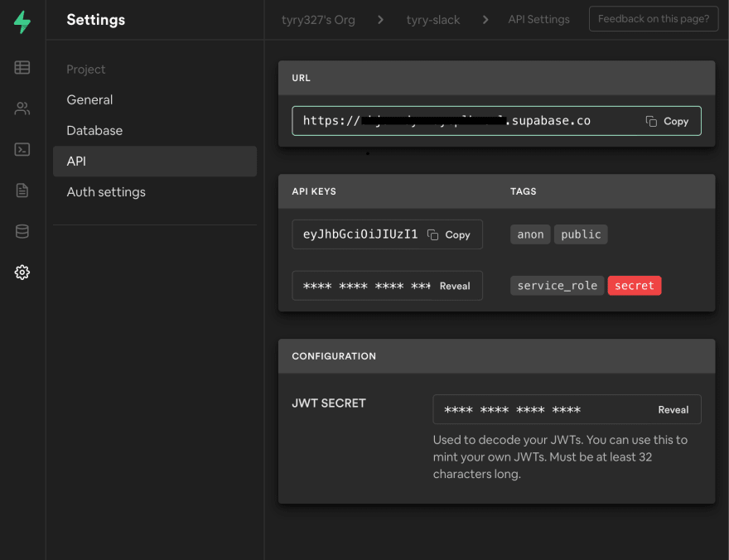The width and height of the screenshot is (729, 560).
Task: Click the tyry327's Org breadcrumb
Action: click(x=318, y=20)
